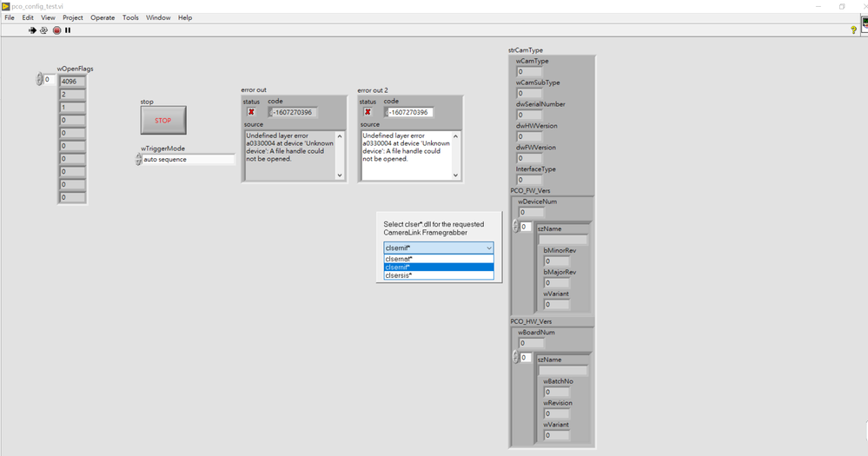
Task: Click the Run arrow toolbar icon
Action: pos(32,30)
